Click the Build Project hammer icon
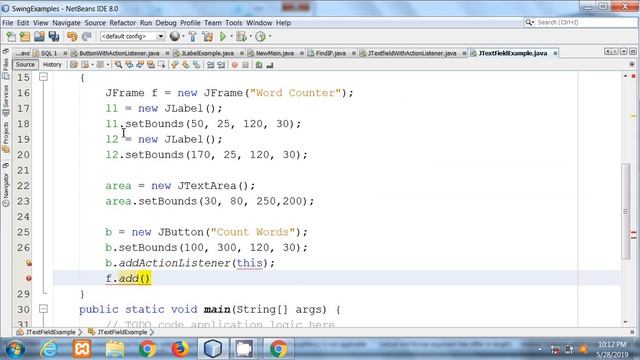This screenshot has height=360, width=640. pos(193,37)
